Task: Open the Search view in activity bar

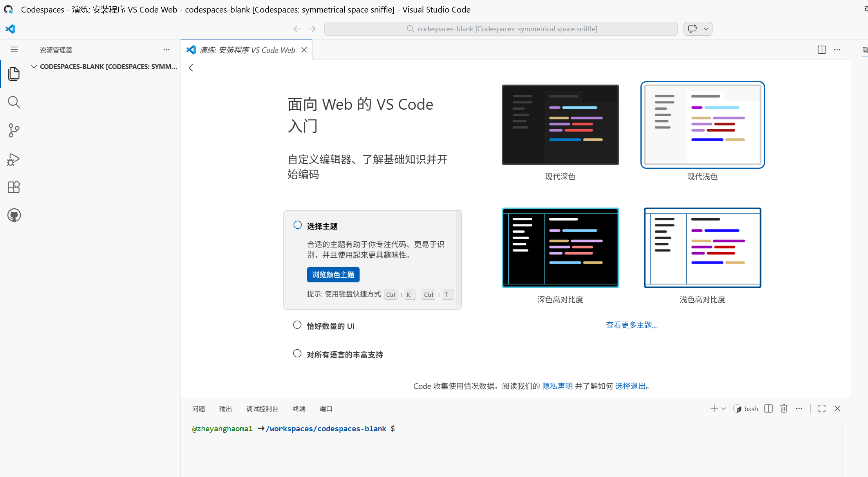Action: click(14, 102)
